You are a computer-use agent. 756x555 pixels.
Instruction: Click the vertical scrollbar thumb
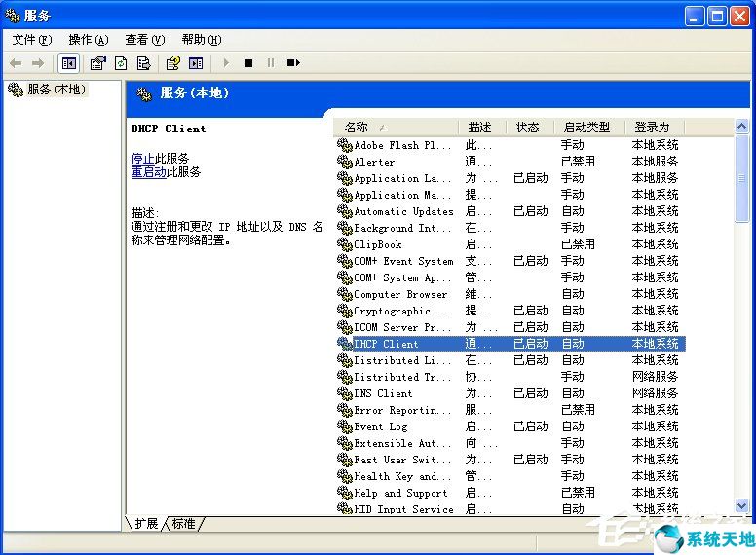click(741, 178)
